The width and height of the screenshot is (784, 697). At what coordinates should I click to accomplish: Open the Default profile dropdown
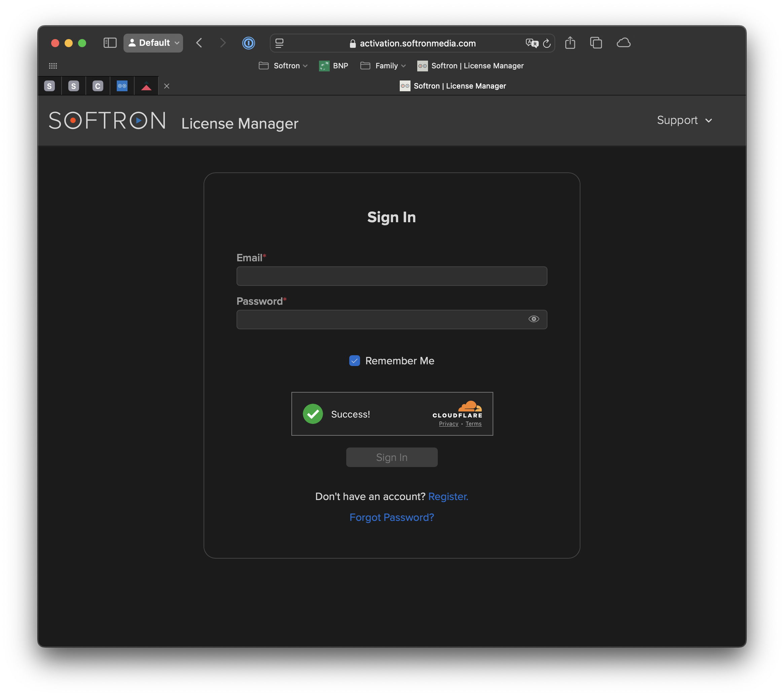[153, 43]
